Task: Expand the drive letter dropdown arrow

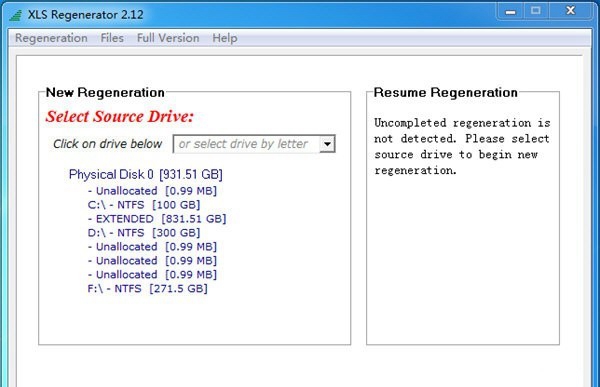Action: pyautogui.click(x=327, y=144)
